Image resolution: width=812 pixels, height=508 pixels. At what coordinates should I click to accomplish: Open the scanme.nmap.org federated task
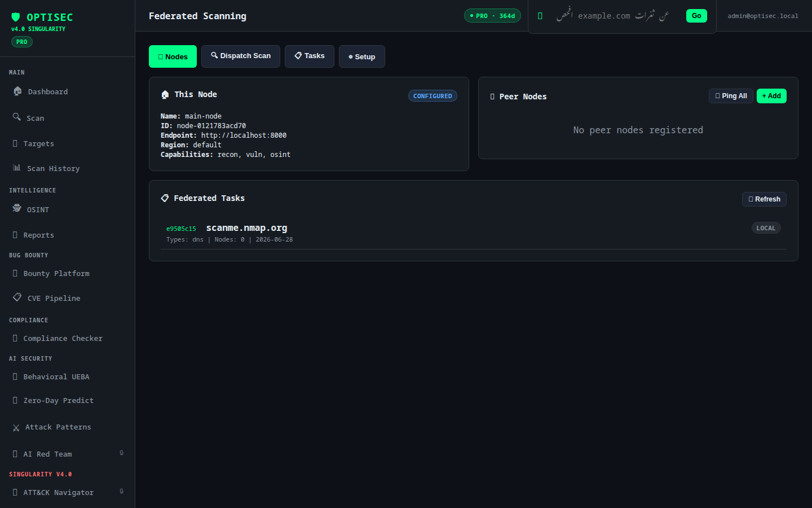click(x=246, y=228)
